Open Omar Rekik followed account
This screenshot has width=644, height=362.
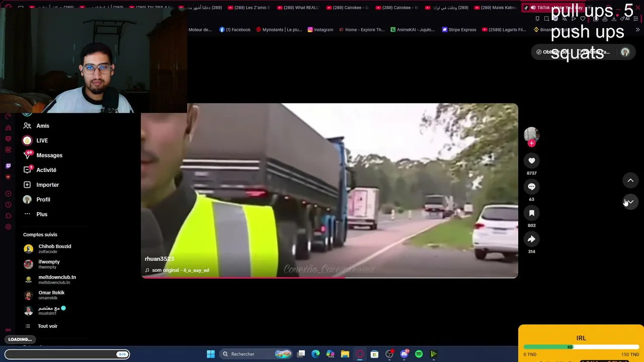tap(44, 295)
